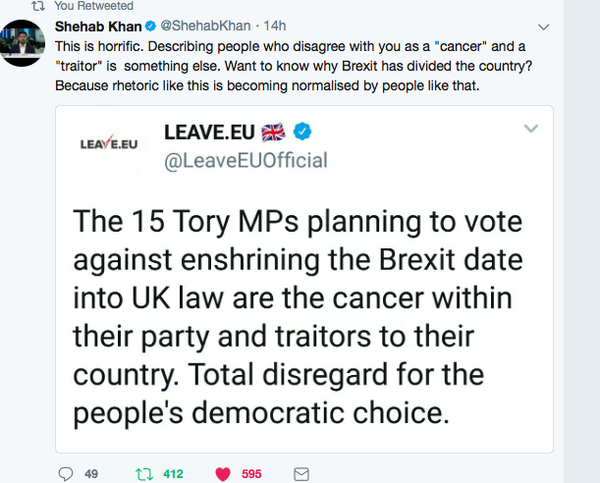Unlike the tweet via red heart icon
This screenshot has width=600, height=483.
coord(223,473)
